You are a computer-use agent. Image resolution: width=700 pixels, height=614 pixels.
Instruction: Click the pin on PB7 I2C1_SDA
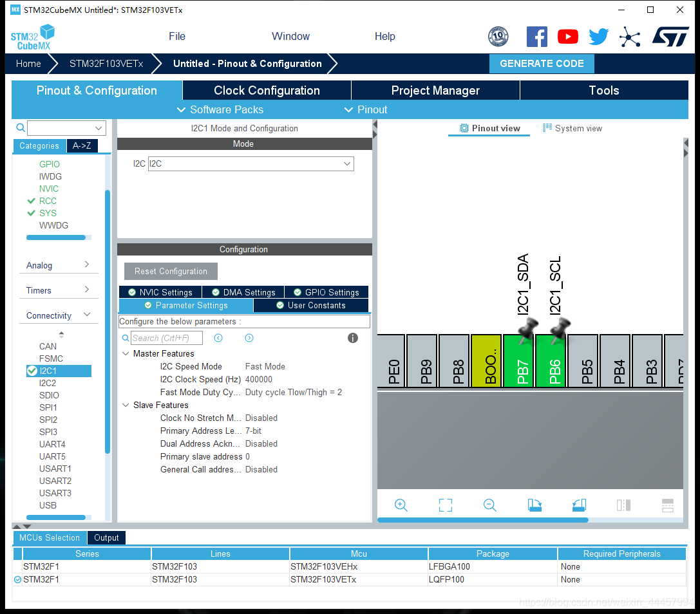[x=527, y=330]
